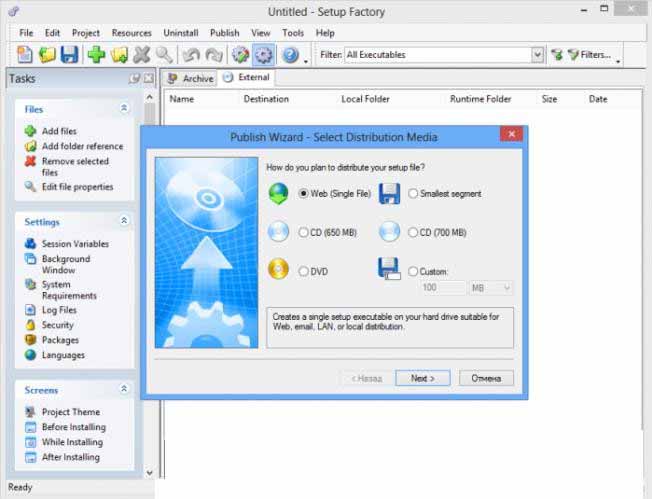Open the File menu
Viewport: 652px width, 499px height.
(x=26, y=33)
